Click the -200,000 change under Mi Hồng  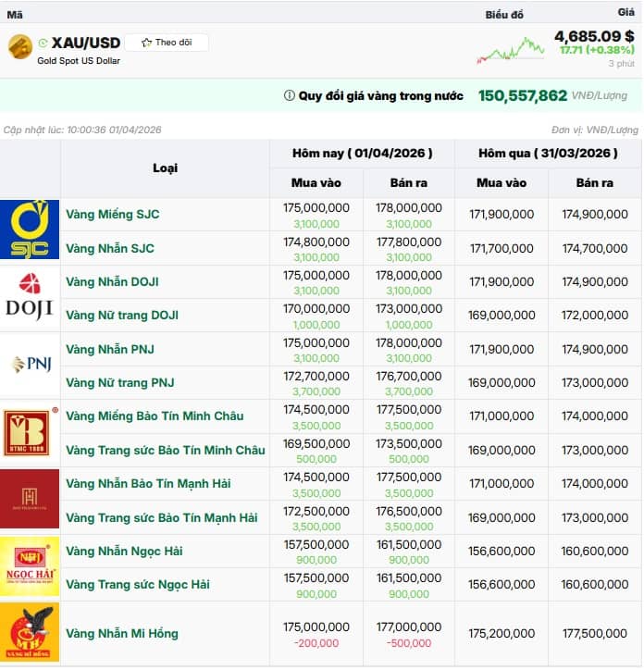coord(316,643)
